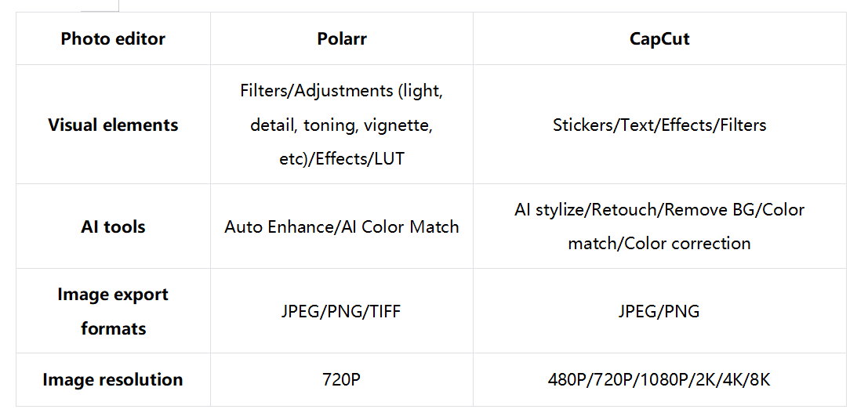
Task: Select the Polarr column header
Action: click(x=342, y=39)
